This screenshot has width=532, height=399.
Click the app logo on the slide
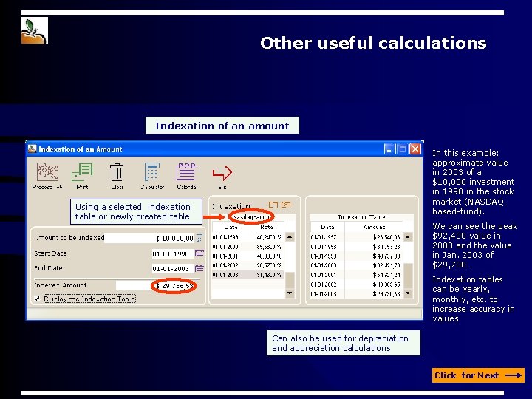pos(34,30)
